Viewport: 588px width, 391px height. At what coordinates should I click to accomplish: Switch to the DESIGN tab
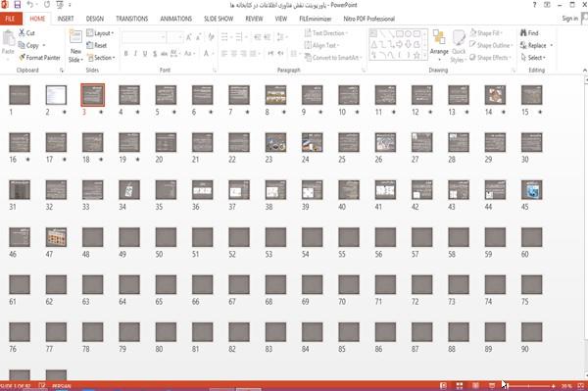click(95, 19)
